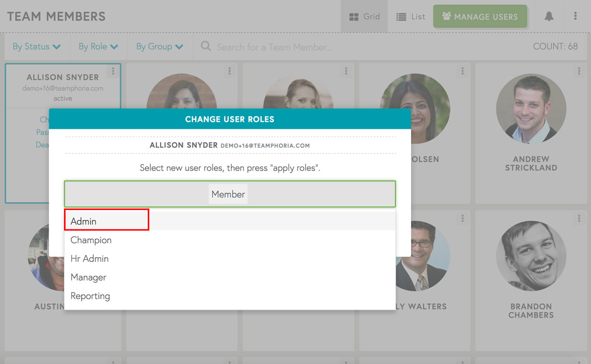Select Hr Admin role option
The height and width of the screenshot is (364, 591).
(x=89, y=259)
